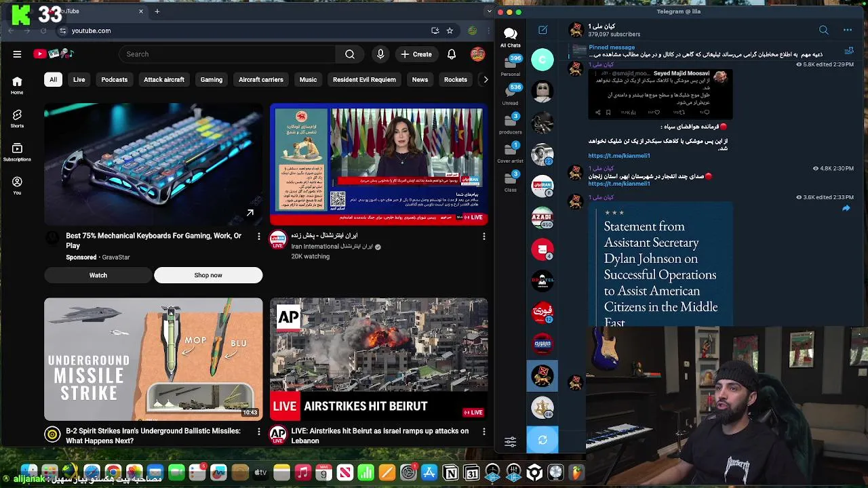The image size is (868, 488).
Task: Open Apple Music from the Dock
Action: tap(303, 472)
